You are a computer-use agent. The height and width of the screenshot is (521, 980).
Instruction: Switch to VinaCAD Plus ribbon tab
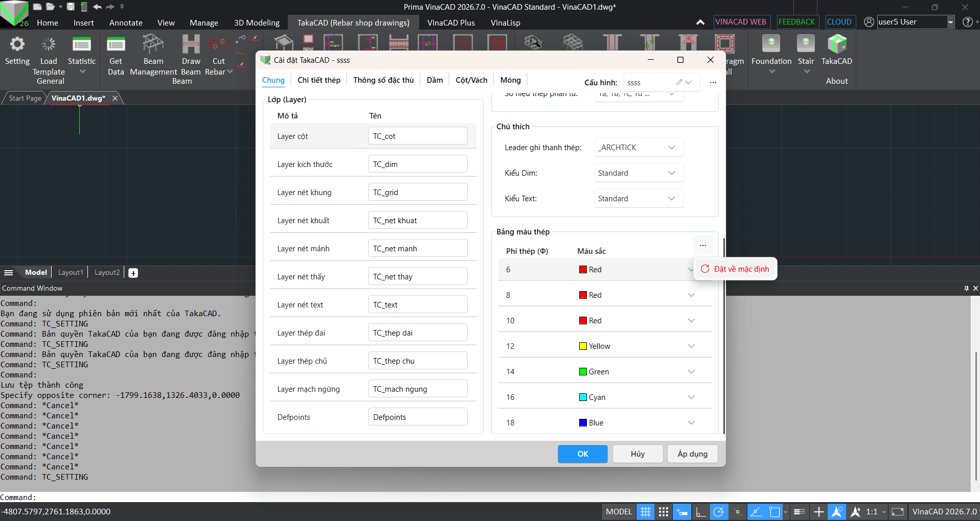coord(451,22)
